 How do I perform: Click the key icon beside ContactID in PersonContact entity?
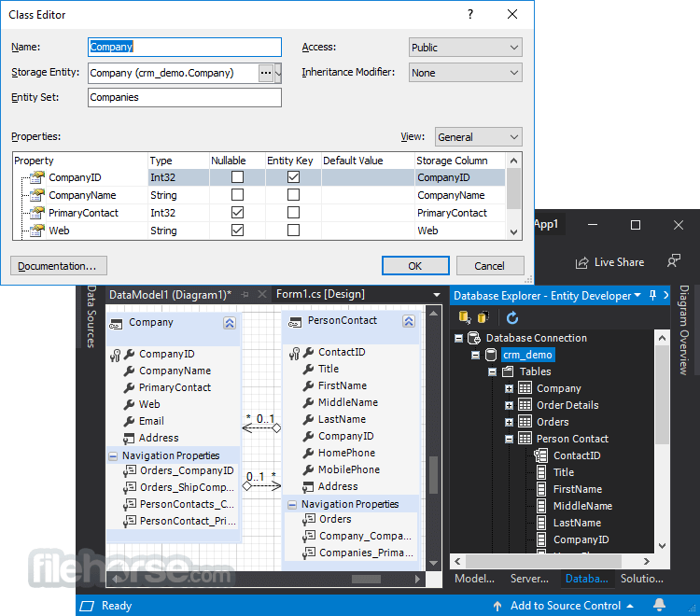click(294, 354)
